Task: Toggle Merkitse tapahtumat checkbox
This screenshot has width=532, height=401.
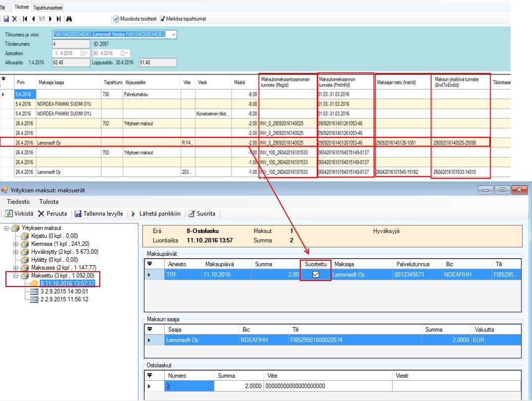Action: coord(162,19)
